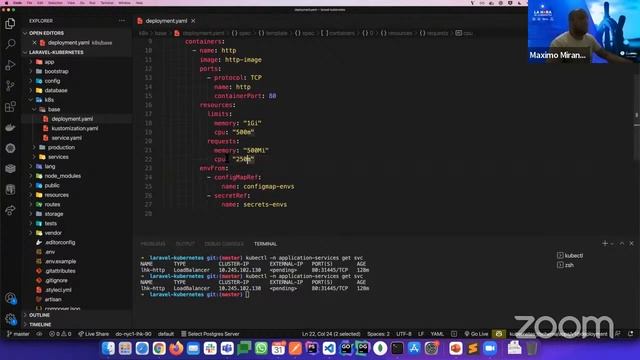Click the do-nyc1 cluster status item

(x=133, y=334)
